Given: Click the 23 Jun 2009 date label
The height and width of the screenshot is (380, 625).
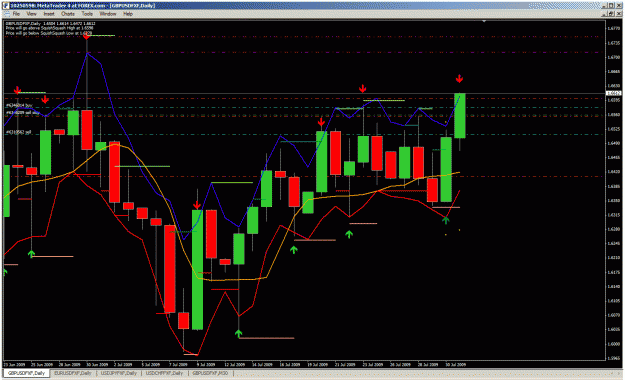Looking at the screenshot, I should (14, 364).
